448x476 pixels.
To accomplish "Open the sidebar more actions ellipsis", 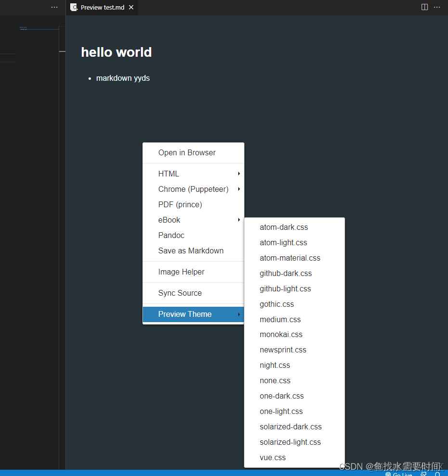I will [x=54, y=7].
